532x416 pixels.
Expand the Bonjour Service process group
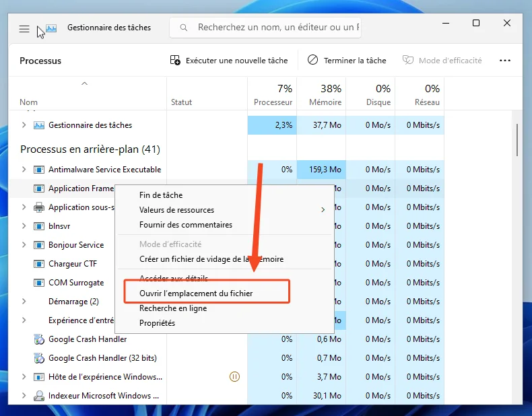click(24, 245)
